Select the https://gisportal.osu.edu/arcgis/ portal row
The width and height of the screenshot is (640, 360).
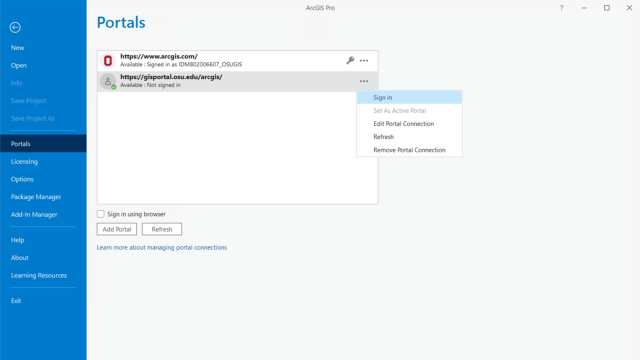point(238,81)
